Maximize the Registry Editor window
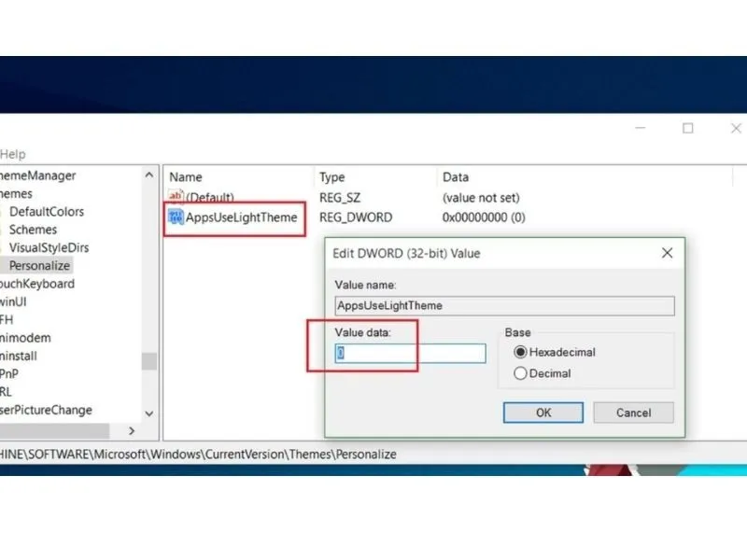This screenshot has height=560, width=747. pos(687,128)
